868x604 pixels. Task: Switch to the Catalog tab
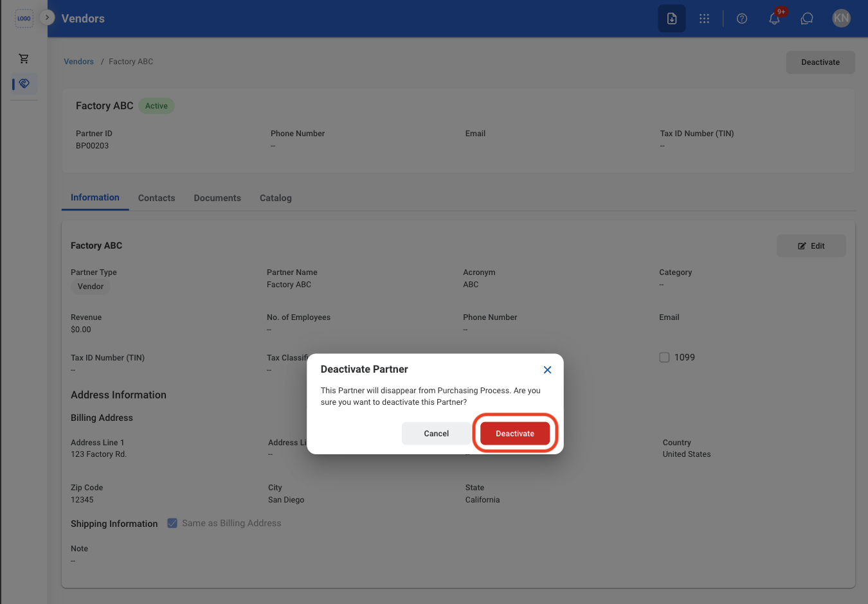pyautogui.click(x=276, y=198)
